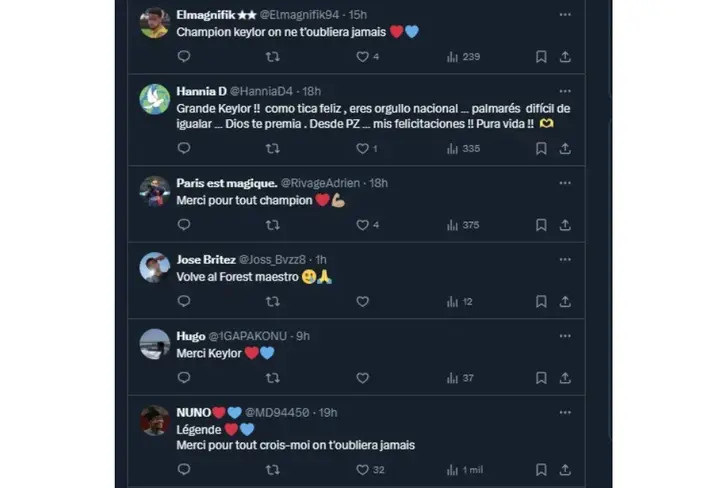Bookmark Hannia D's Grande Keylor tweet
The width and height of the screenshot is (728, 488).
(x=541, y=148)
